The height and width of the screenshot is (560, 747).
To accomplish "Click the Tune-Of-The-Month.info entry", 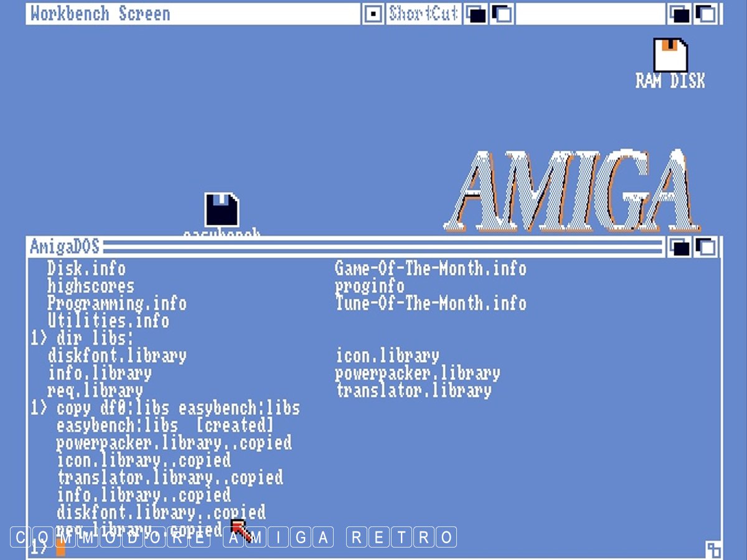I will (x=430, y=304).
